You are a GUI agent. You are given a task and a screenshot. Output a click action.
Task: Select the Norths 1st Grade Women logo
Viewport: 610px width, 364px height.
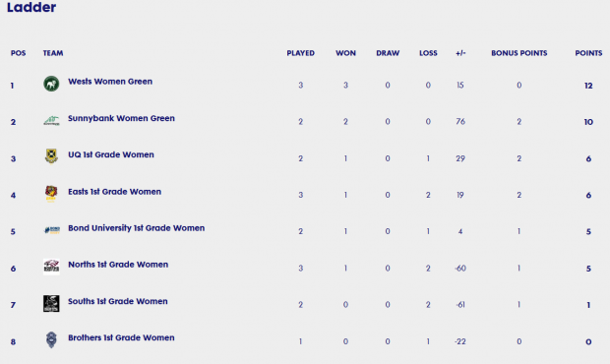click(x=51, y=267)
